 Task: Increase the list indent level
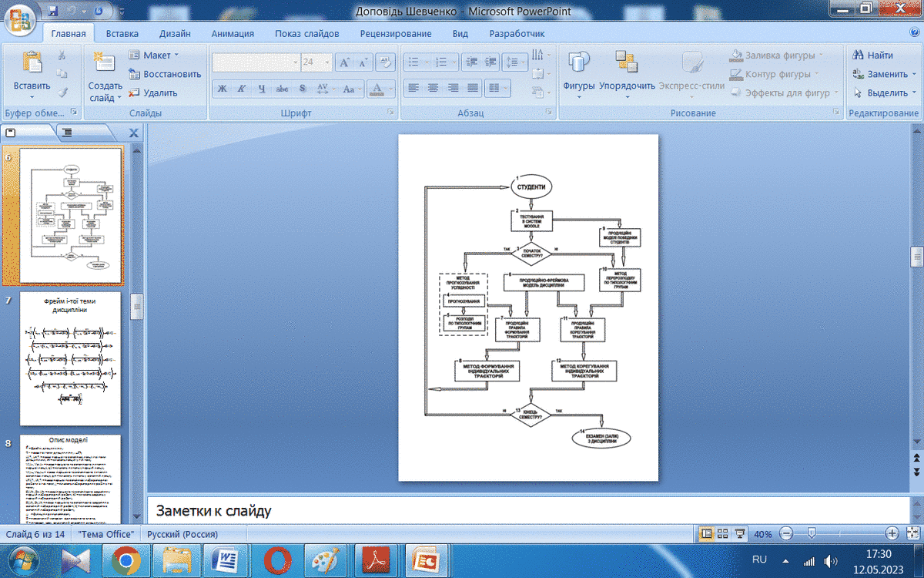(490, 62)
